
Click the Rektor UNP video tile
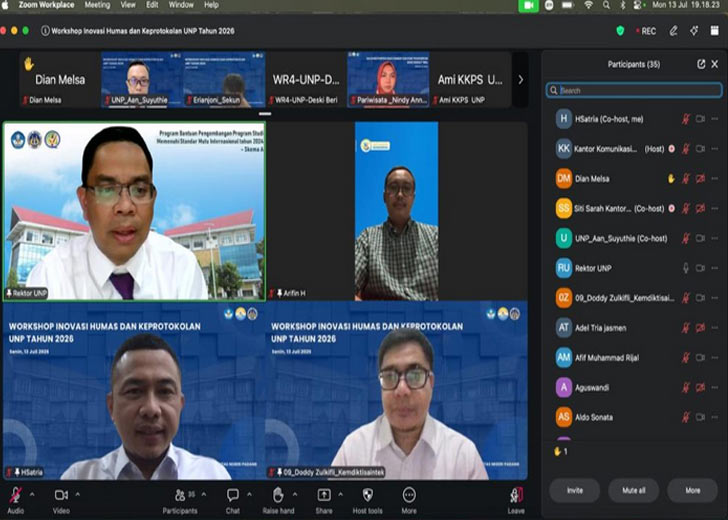[135, 211]
